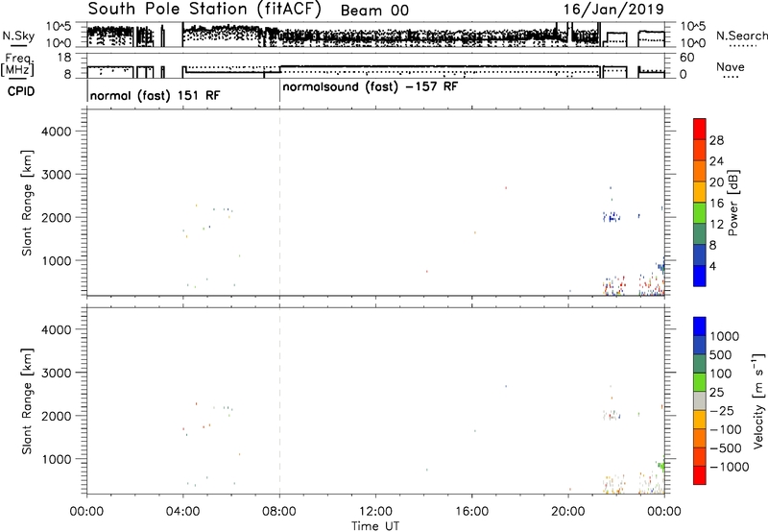Click the blue 1000 velocity swatch

(700, 326)
